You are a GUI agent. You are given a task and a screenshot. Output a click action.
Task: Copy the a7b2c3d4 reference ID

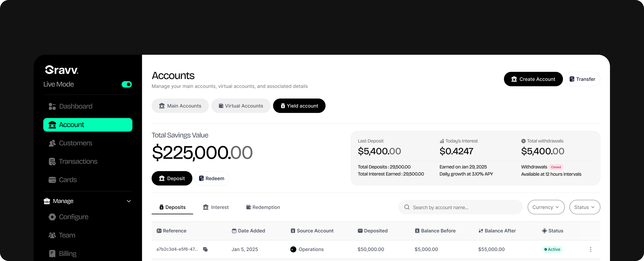(205, 249)
